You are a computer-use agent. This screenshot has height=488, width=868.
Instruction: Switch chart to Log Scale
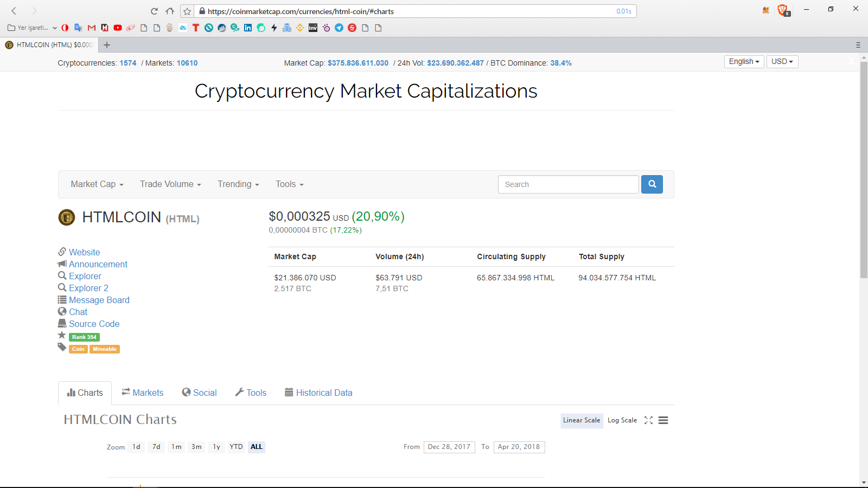click(622, 420)
